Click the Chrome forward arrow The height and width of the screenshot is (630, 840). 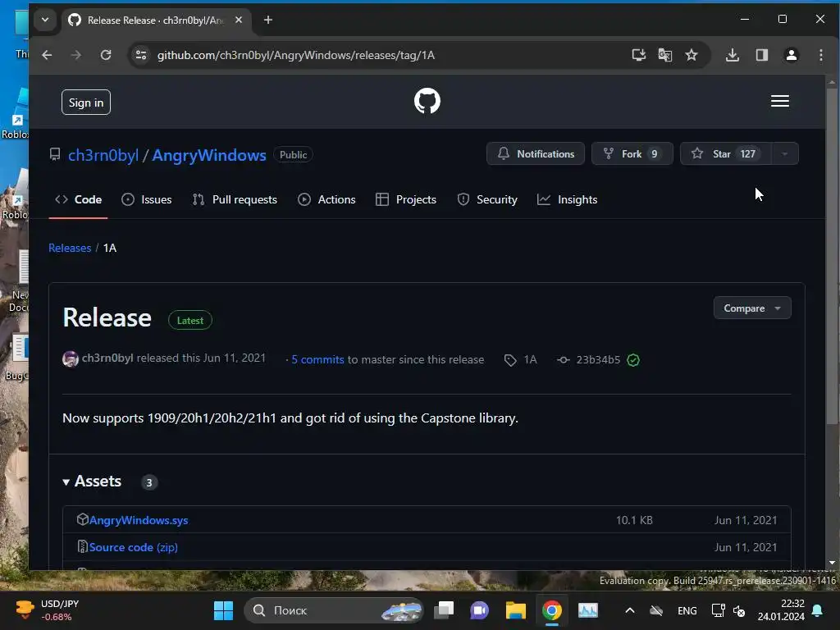tap(76, 55)
